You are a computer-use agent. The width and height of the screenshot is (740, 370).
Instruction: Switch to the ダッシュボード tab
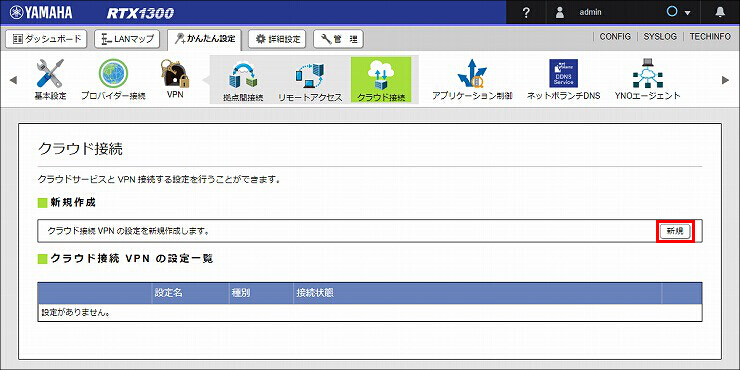point(46,39)
